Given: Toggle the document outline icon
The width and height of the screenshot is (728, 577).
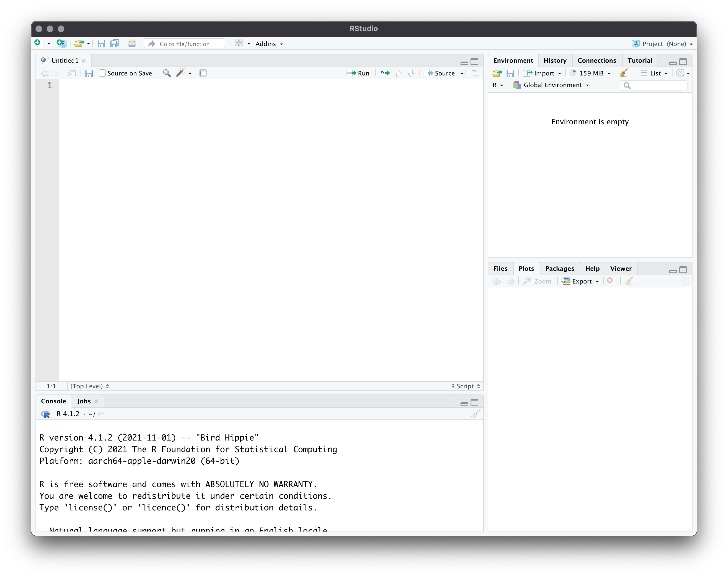Looking at the screenshot, I should 475,73.
